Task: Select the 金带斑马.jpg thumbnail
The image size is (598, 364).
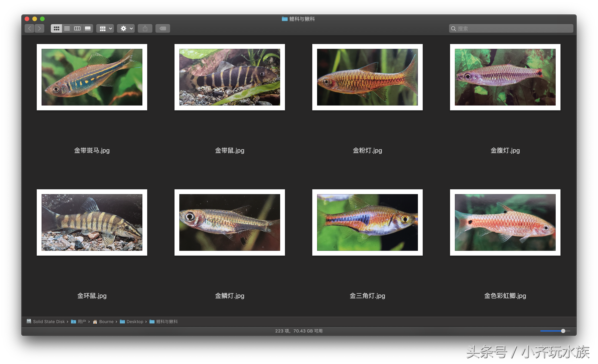Action: 92,77
